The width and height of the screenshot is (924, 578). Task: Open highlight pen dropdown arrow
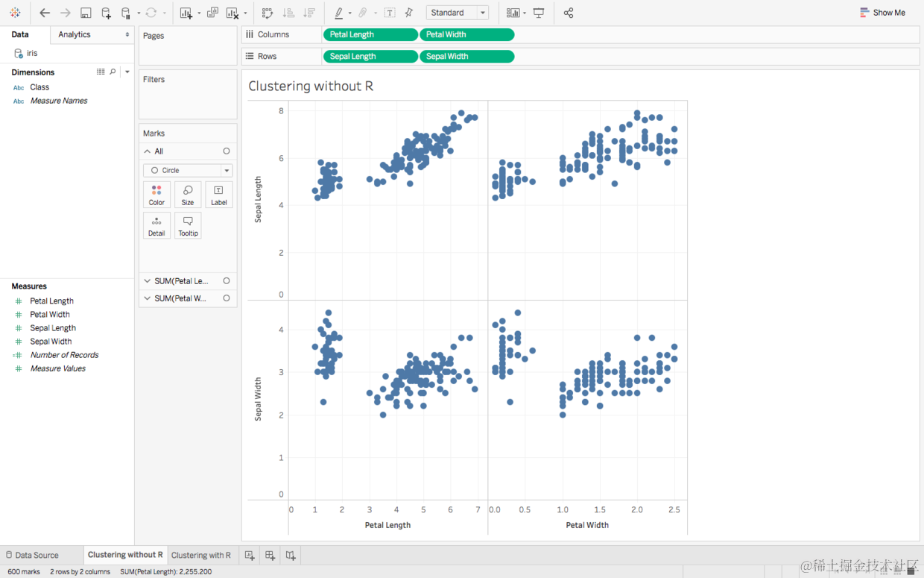350,13
